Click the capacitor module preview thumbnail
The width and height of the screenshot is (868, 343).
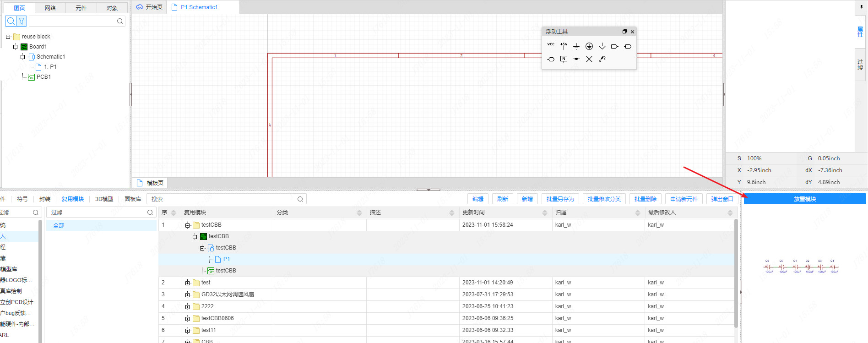(x=801, y=267)
